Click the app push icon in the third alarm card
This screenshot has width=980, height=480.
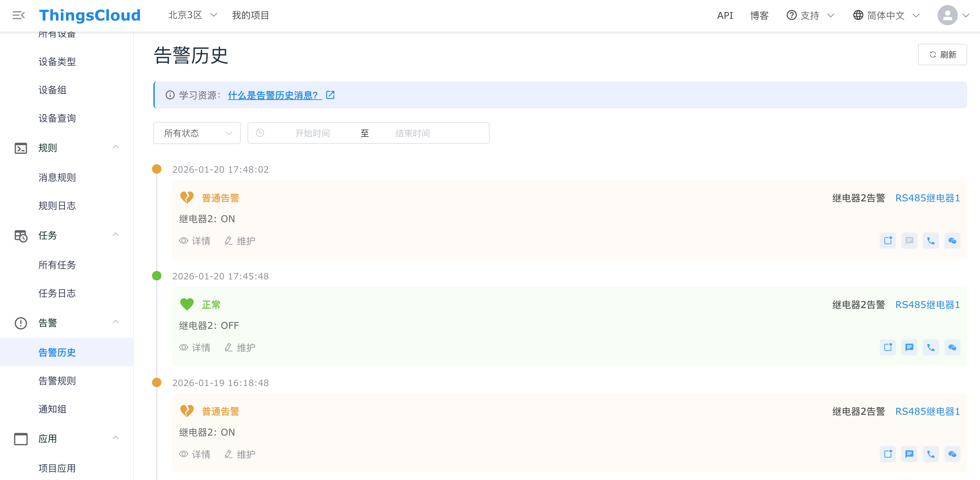[888, 454]
